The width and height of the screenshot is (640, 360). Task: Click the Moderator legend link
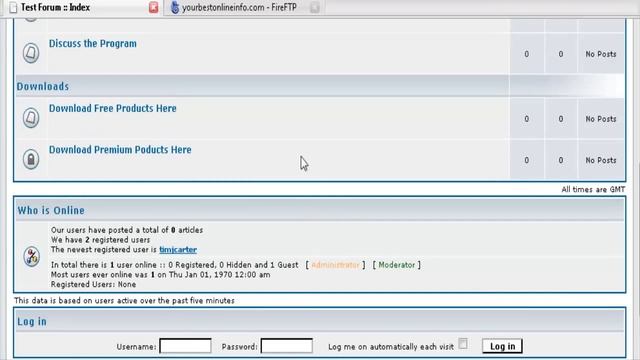(396, 265)
